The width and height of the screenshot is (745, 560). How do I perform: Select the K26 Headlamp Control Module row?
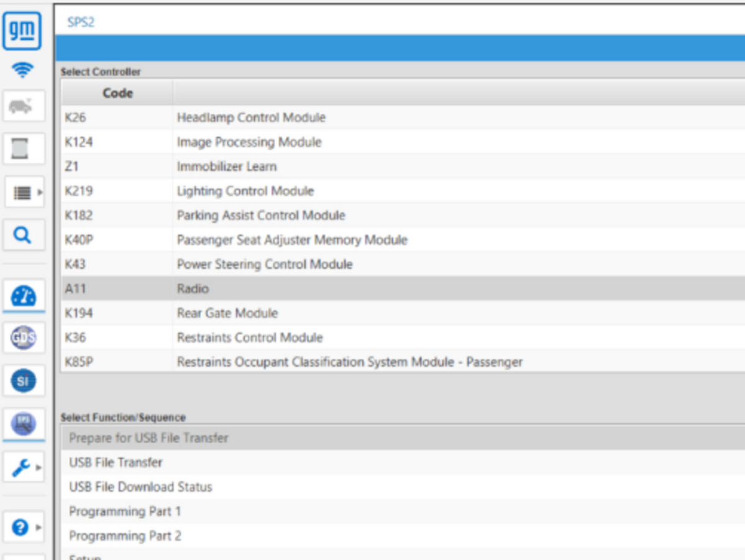(403, 117)
